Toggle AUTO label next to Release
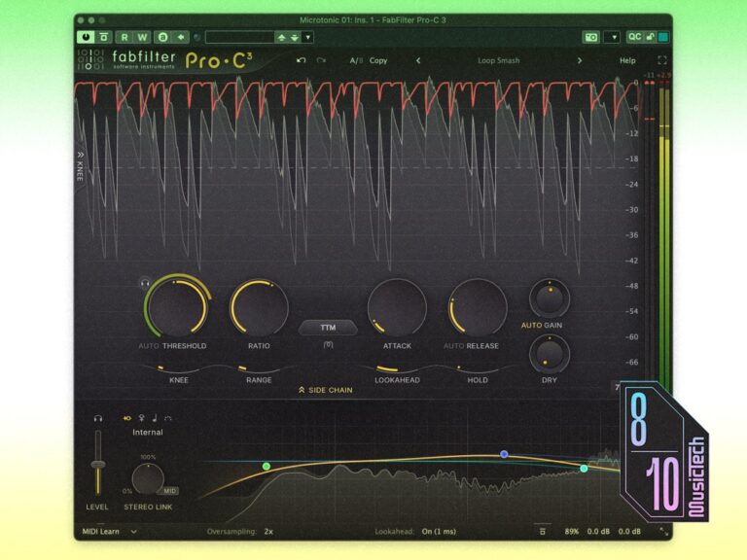This screenshot has width=747, height=560. (453, 346)
